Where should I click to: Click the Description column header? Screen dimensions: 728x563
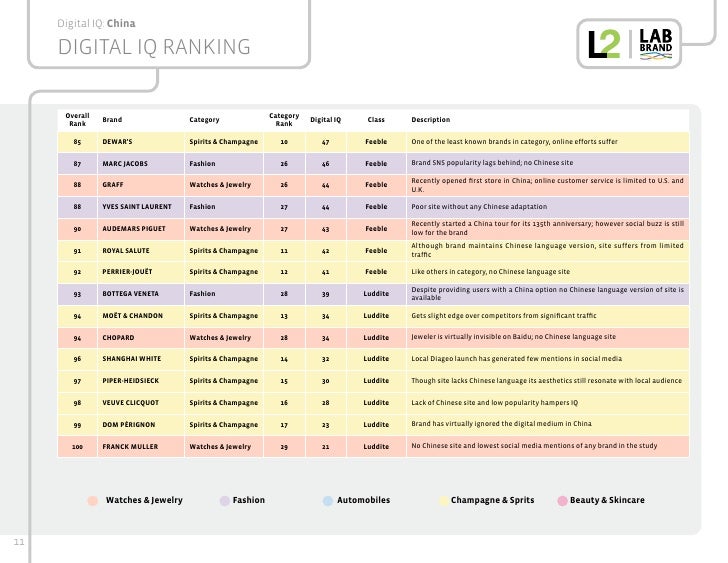[x=430, y=120]
